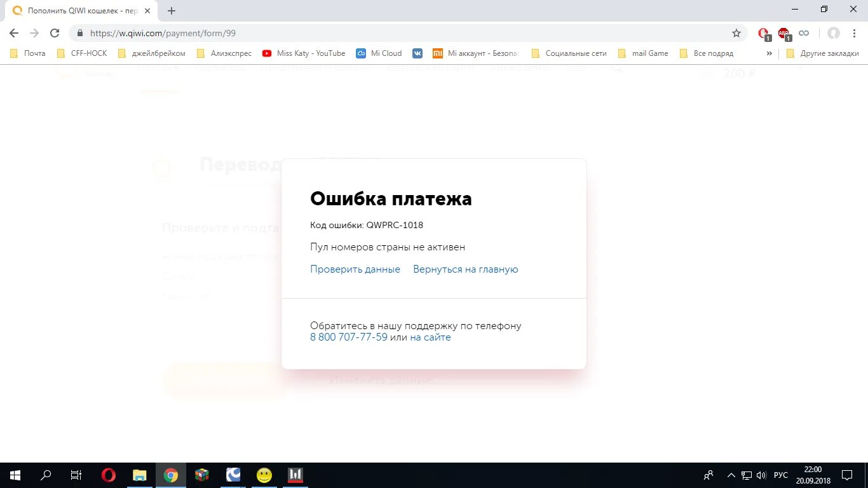Open the Mi аккаунт bookmark
Image resolution: width=868 pixels, height=488 pixels.
(476, 53)
